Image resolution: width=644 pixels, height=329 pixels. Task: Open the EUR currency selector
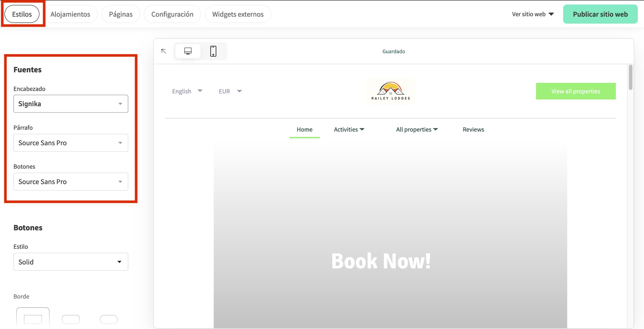tap(230, 91)
